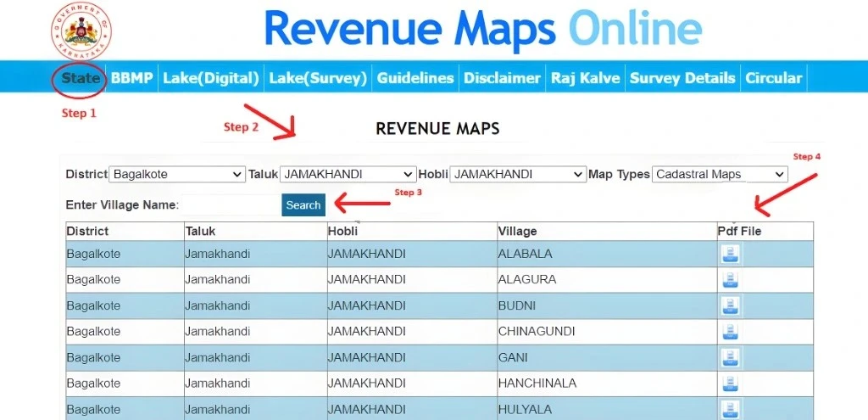
Task: Select the CHINAGUNDI village cell
Action: click(x=607, y=332)
